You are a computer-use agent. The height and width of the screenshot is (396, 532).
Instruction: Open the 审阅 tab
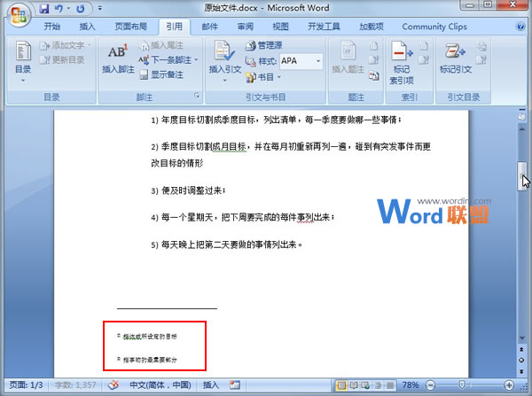pyautogui.click(x=246, y=27)
